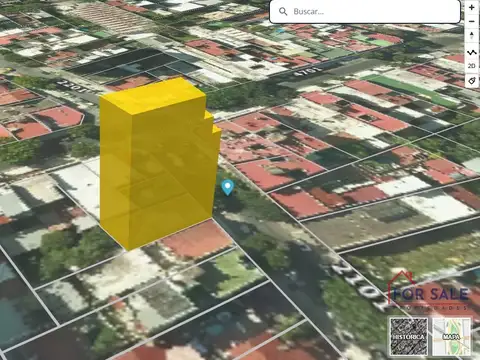Switch to Mapa basemap thumbnail
This screenshot has width=480, height=360.
452,337
